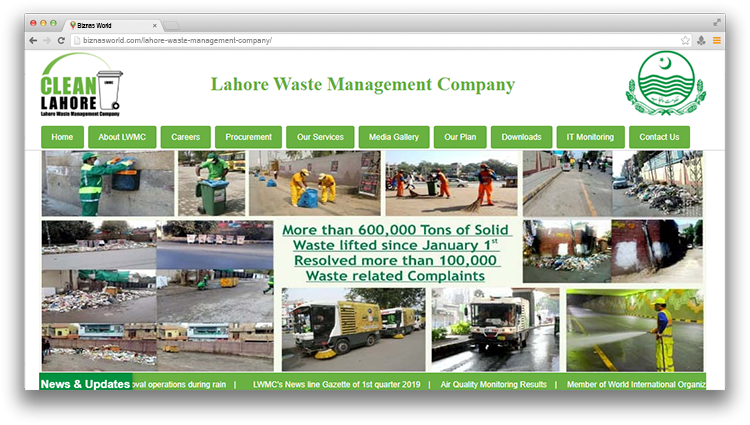Click the Contact Us button

coord(659,137)
